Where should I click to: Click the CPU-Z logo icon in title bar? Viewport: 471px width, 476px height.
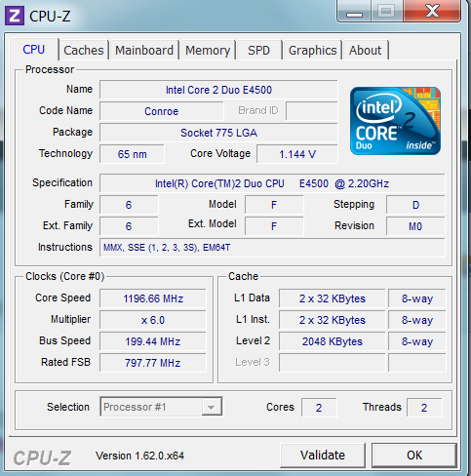[x=15, y=16]
